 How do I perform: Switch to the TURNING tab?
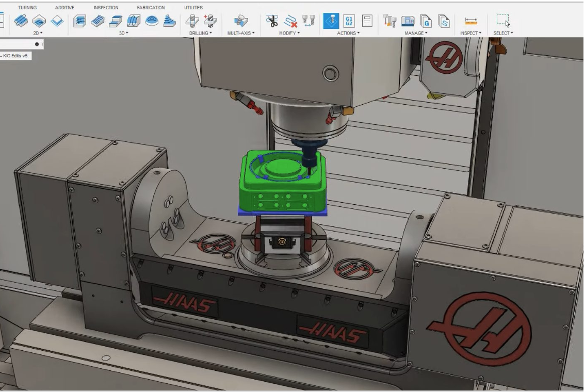coord(27,8)
